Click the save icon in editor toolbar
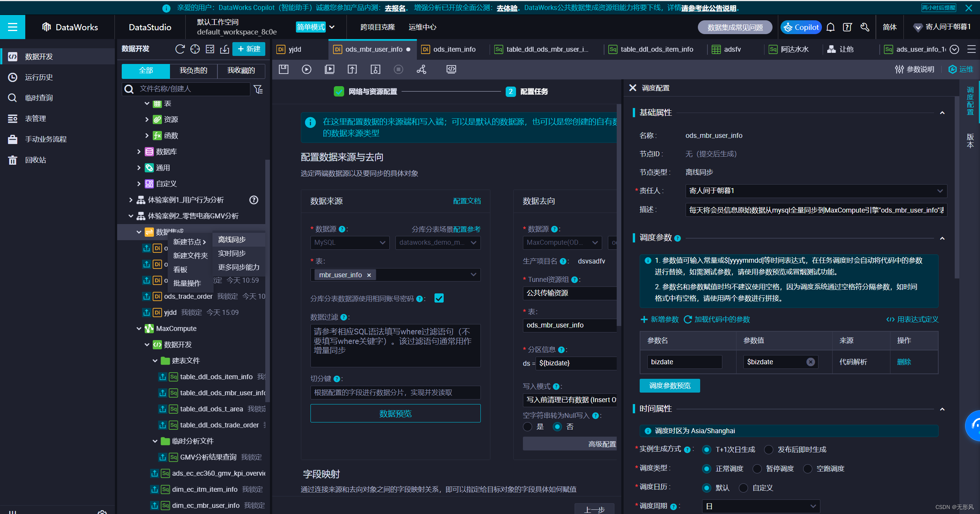Screen dimensions: 980x514 (x=284, y=69)
